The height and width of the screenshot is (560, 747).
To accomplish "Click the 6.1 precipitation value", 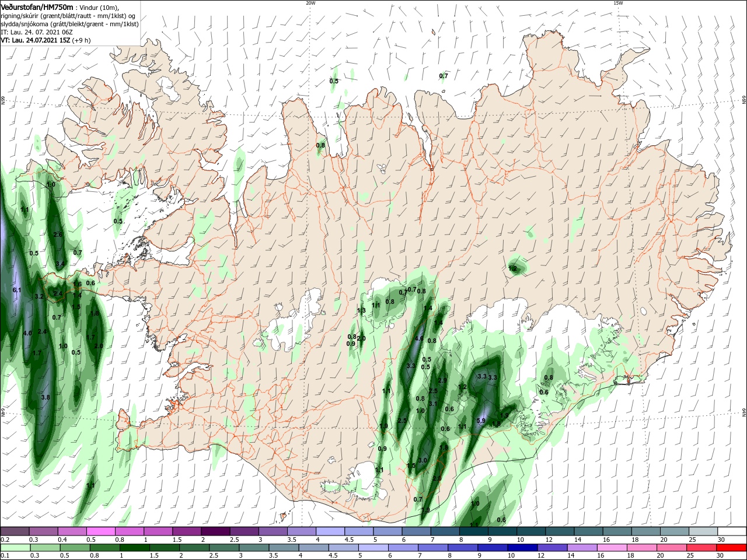I will 16,290.
